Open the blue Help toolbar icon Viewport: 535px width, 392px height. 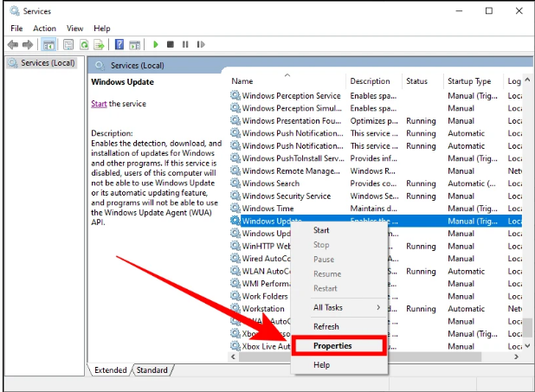(x=119, y=44)
